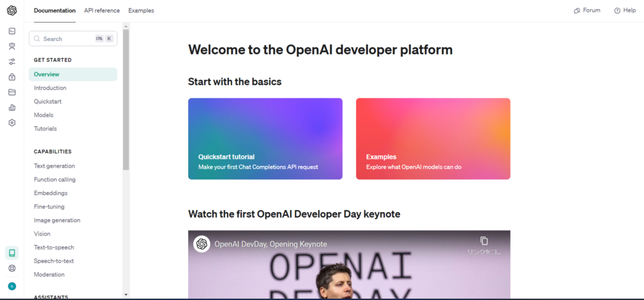Viewport: 644px width, 300px height.
Task: Open the Help link in top bar
Action: click(x=625, y=10)
